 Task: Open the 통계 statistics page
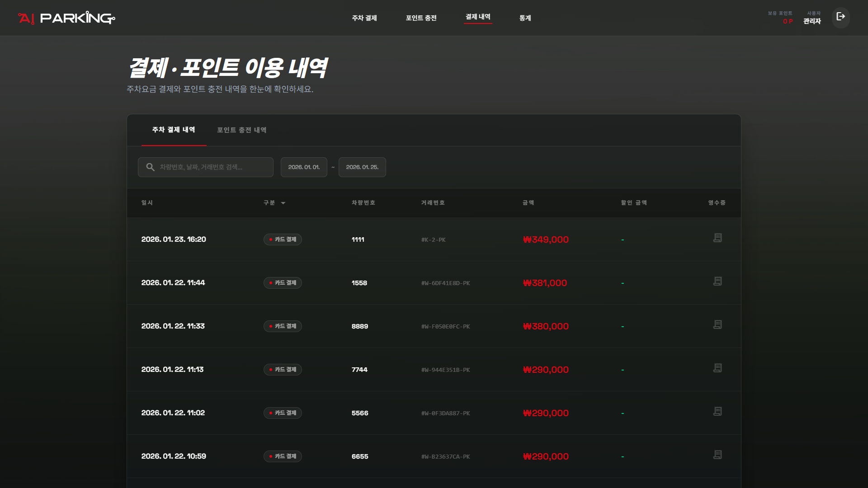pyautogui.click(x=525, y=18)
